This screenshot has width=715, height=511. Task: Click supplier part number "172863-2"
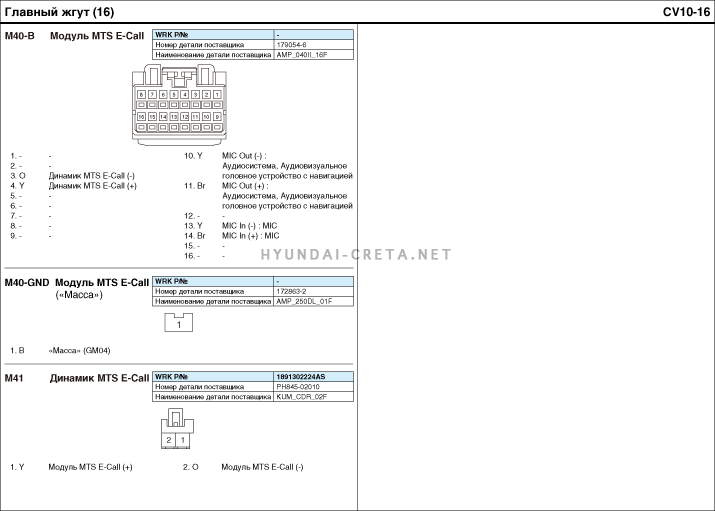(291, 291)
